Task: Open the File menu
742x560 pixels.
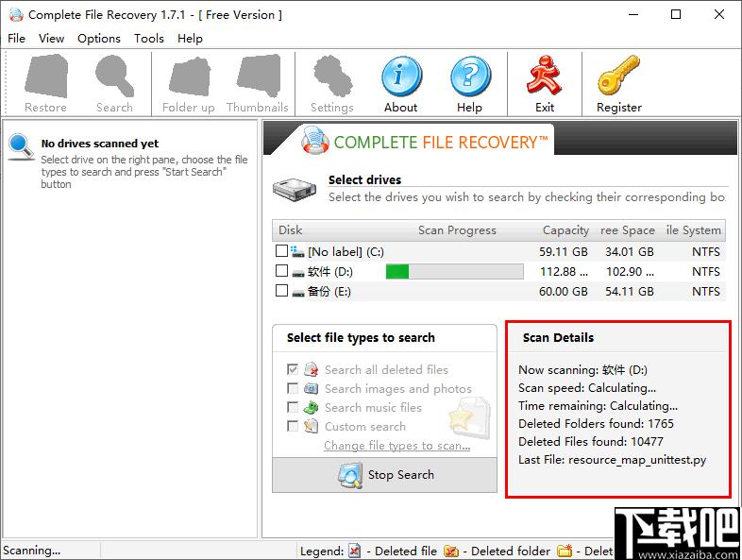Action: click(x=17, y=39)
